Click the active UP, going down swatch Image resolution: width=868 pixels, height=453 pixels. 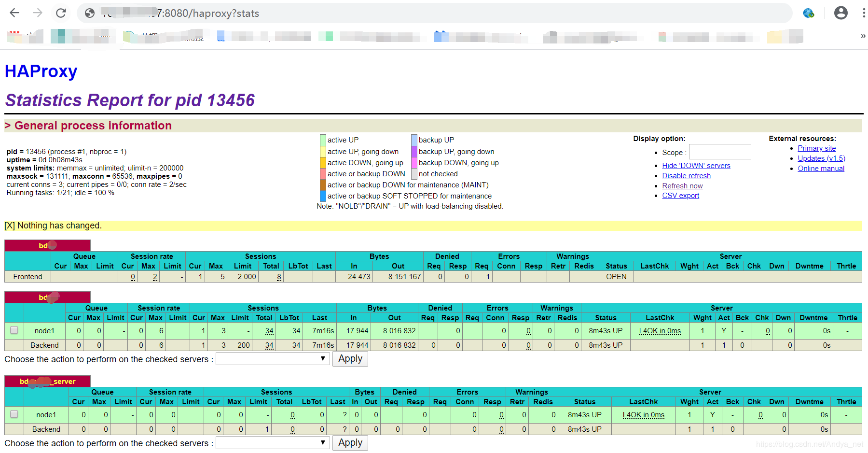coord(323,152)
